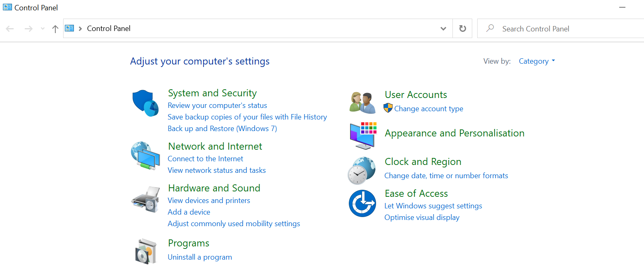This screenshot has width=644, height=277.
Task: Click the address bar root location chevron
Action: (80, 29)
